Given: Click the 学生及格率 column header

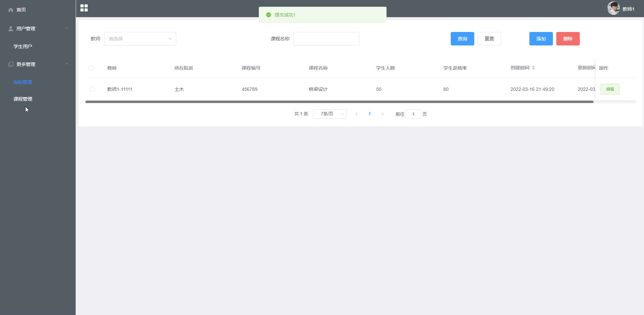Looking at the screenshot, I should click(455, 68).
